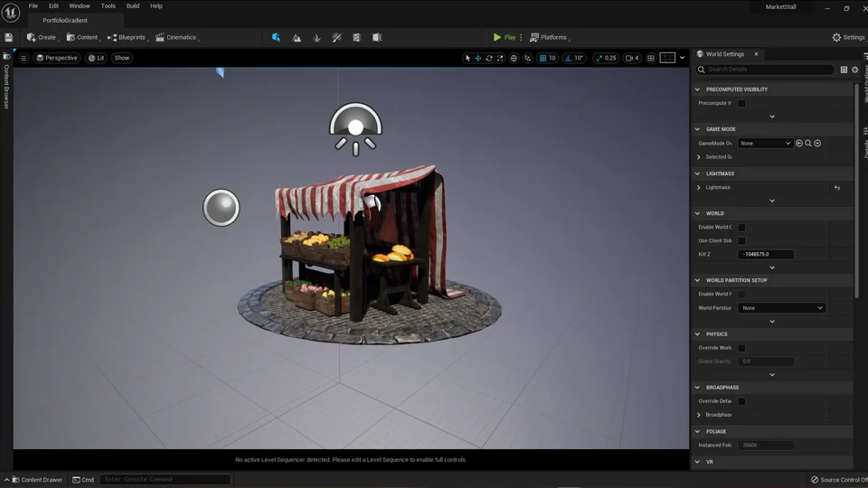868x488 pixels.
Task: Select the sky light dome icon in viewport
Action: click(x=355, y=129)
